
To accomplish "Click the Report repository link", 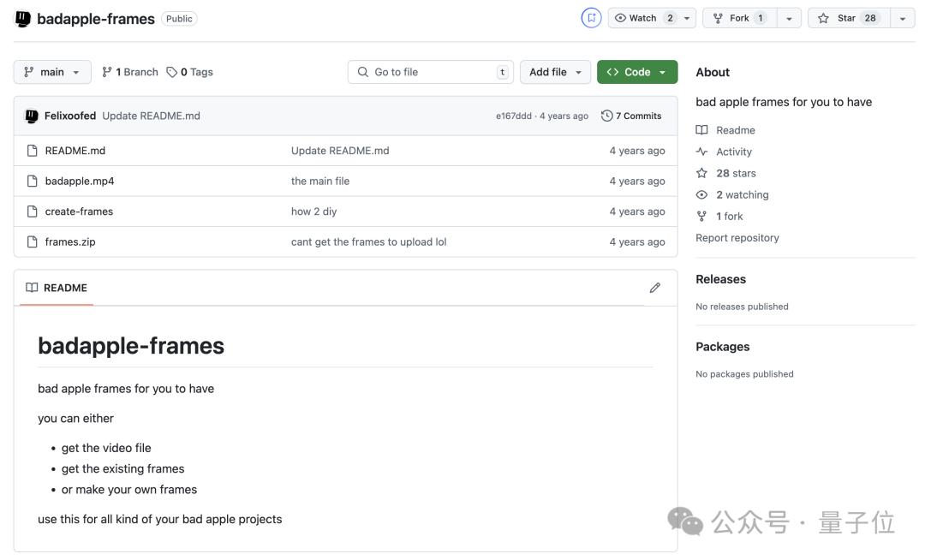I will pyautogui.click(x=737, y=238).
